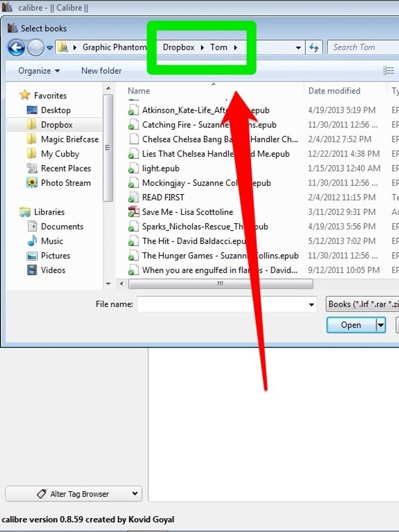Click the Tom breadcrumb item
Viewport: 399px width, 532px height.
tap(219, 47)
